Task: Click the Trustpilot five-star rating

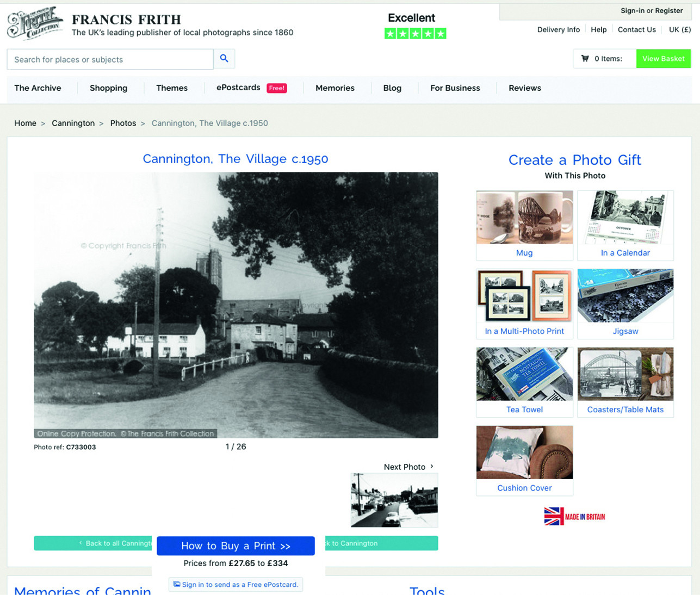Action: click(x=416, y=34)
